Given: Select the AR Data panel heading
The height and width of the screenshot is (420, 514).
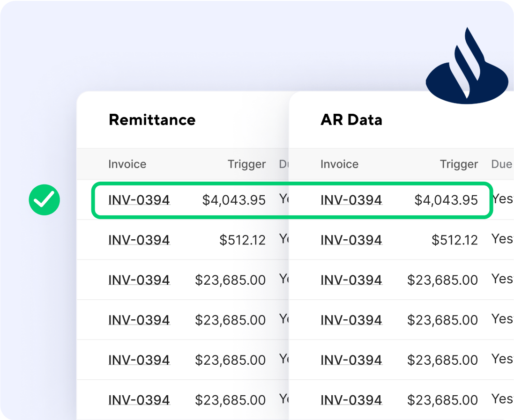Looking at the screenshot, I should [351, 120].
